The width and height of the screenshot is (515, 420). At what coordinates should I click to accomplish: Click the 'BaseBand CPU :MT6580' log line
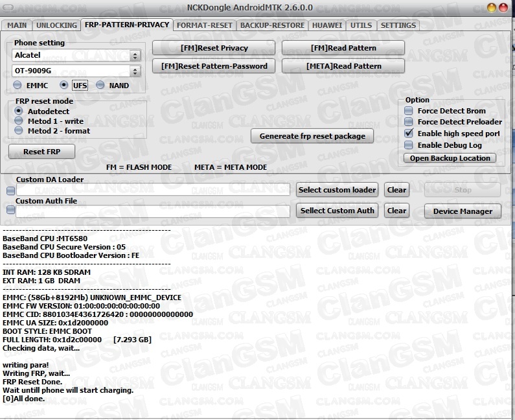pyautogui.click(x=45, y=239)
